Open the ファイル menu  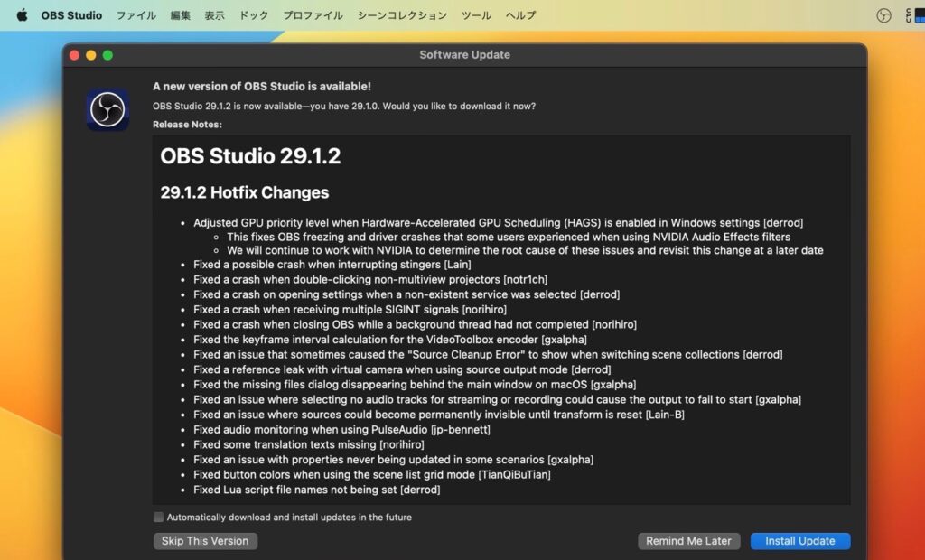[x=135, y=14]
